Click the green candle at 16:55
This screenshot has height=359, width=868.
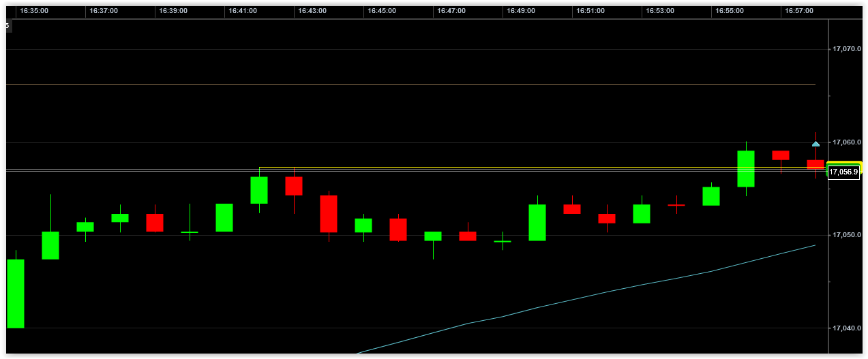711,196
